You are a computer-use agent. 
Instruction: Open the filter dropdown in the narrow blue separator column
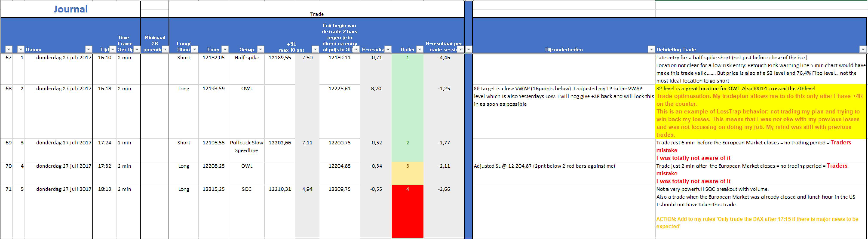[x=469, y=49]
